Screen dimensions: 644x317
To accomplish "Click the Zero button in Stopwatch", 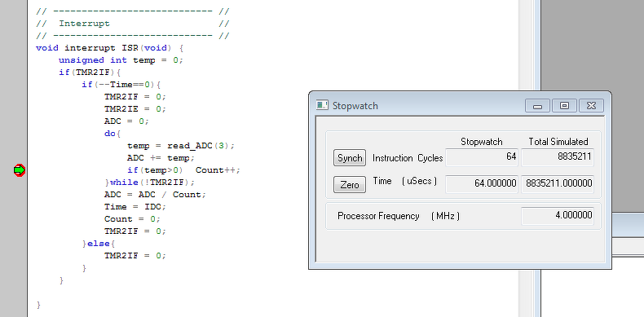I will pos(350,185).
